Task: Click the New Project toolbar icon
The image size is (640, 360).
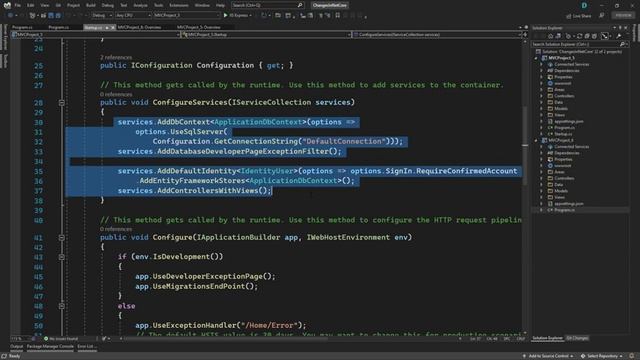Action: 32,16
